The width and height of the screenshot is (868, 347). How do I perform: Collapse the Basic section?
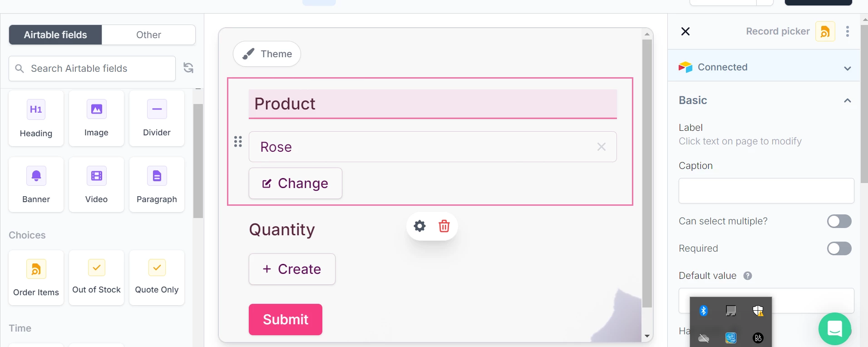pyautogui.click(x=847, y=100)
